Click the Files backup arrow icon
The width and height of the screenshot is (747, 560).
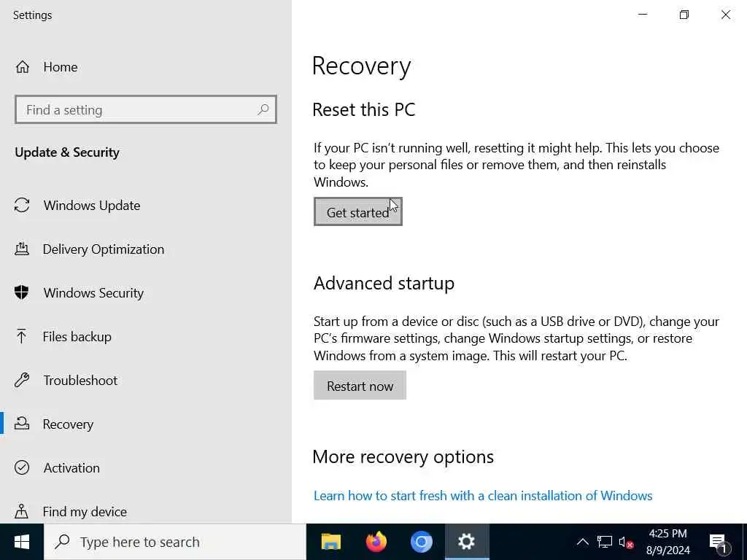21,336
